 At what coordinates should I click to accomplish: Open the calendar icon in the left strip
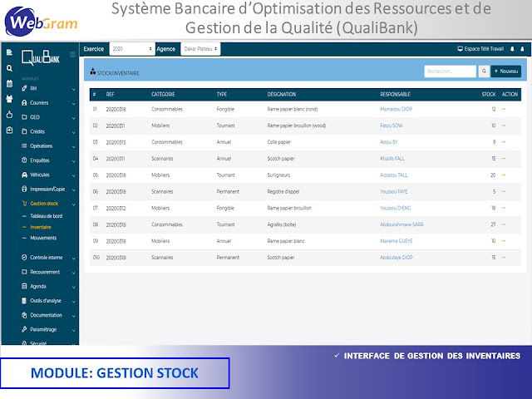coord(9,83)
